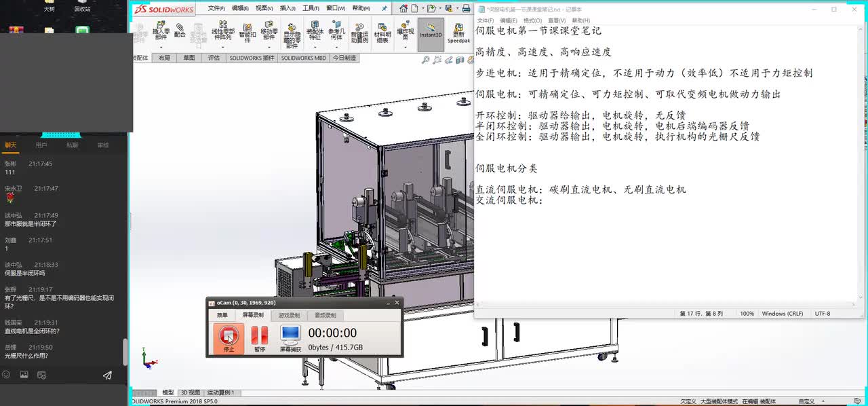This screenshot has width=868, height=406.
Task: Click the Save disk icon in SolidWorks
Action: 450,9
